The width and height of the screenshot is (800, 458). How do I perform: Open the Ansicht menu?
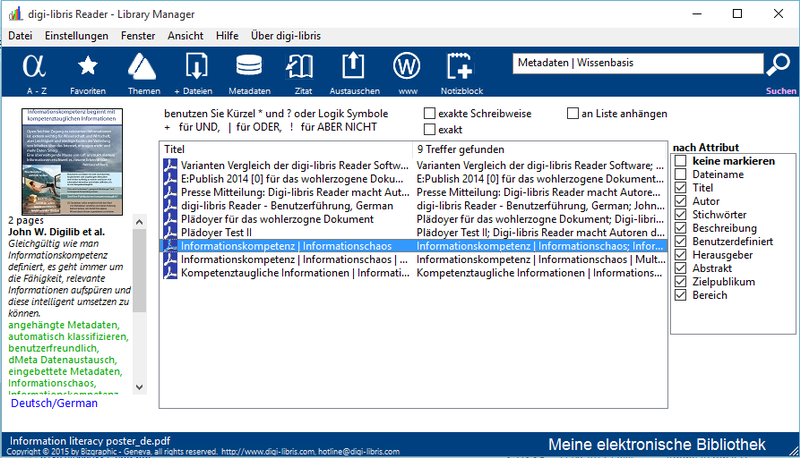click(x=185, y=36)
